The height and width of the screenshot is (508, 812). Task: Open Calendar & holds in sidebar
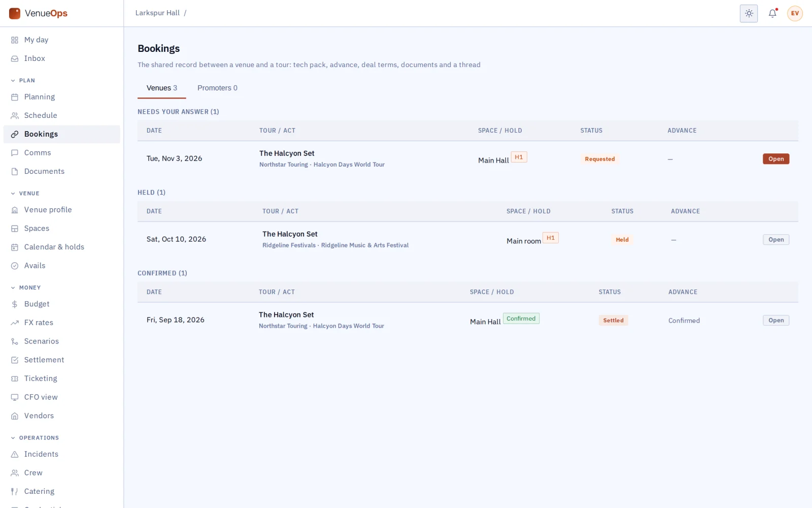click(x=61, y=247)
